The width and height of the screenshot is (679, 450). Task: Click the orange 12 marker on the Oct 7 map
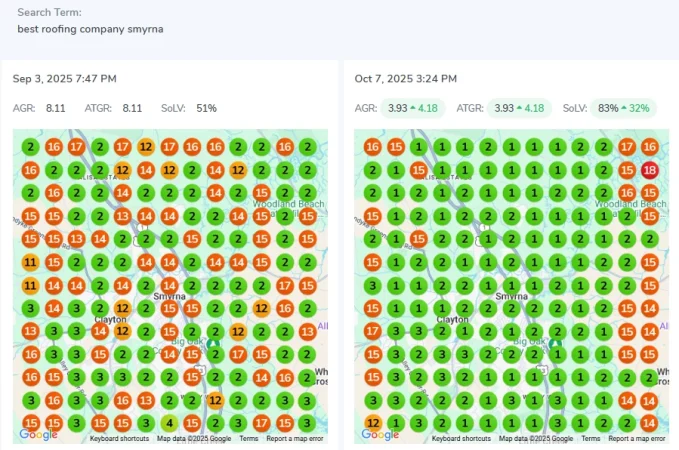tap(373, 423)
